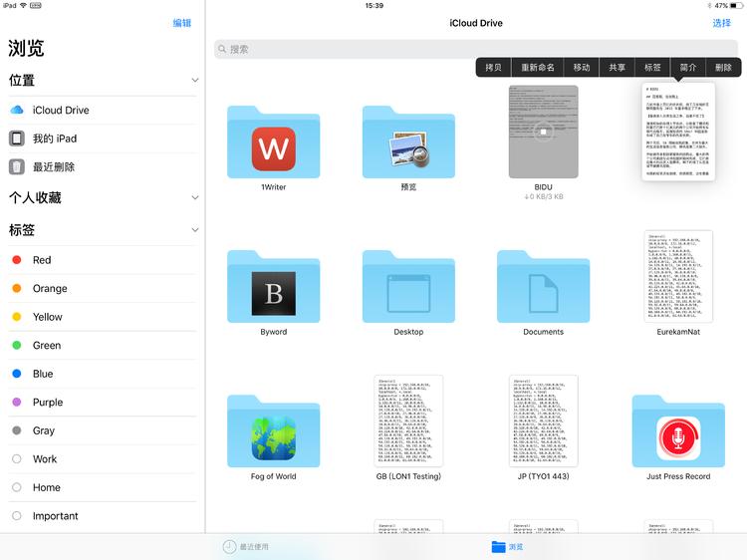This screenshot has height=560, width=747.
Task: Select the Red tag dot
Action: 17,260
